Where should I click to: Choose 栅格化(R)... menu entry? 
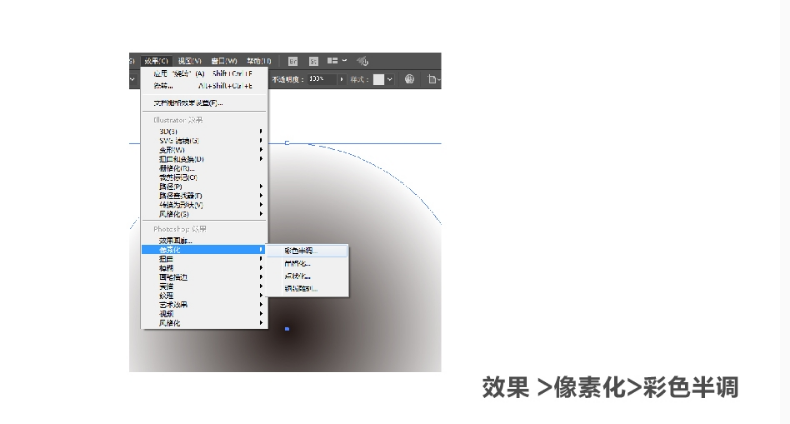click(204, 168)
